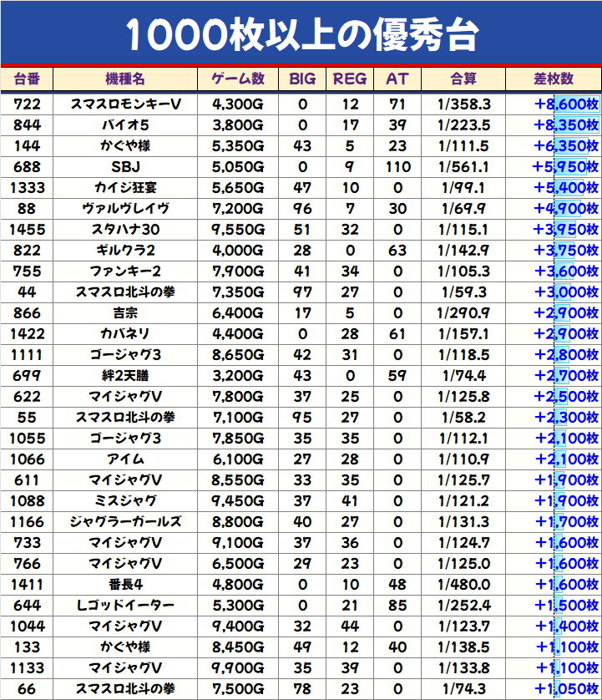
Task: Select the スマスロモンキーV machine name
Action: click(125, 104)
